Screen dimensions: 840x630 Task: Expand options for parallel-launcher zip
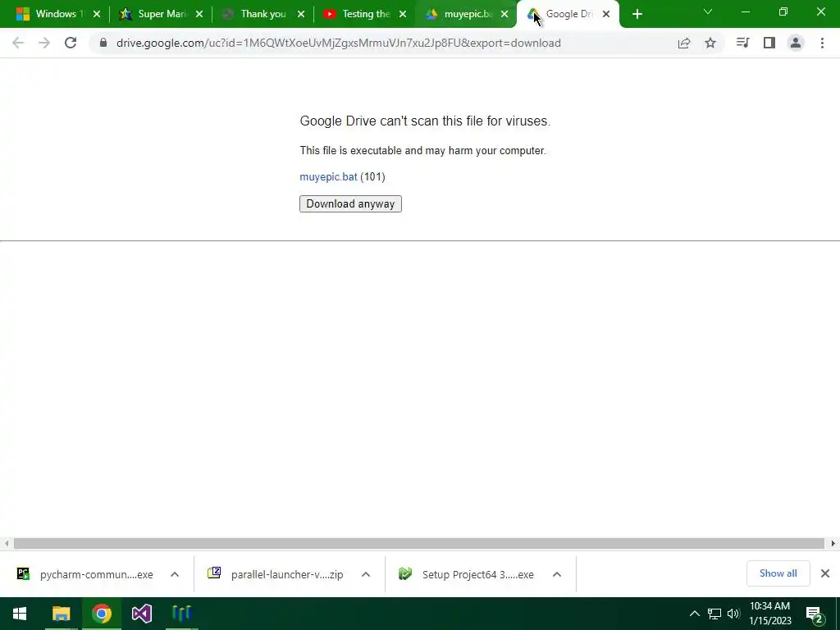[x=366, y=574]
